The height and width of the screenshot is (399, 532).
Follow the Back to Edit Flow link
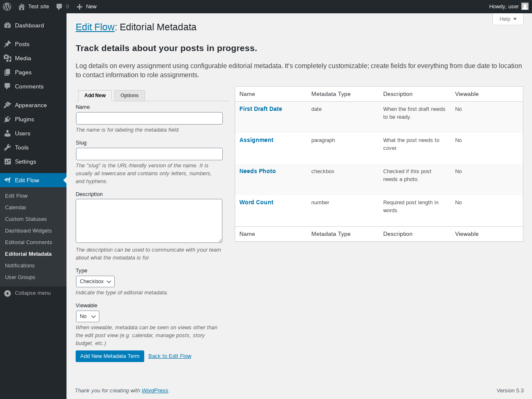pos(170,356)
